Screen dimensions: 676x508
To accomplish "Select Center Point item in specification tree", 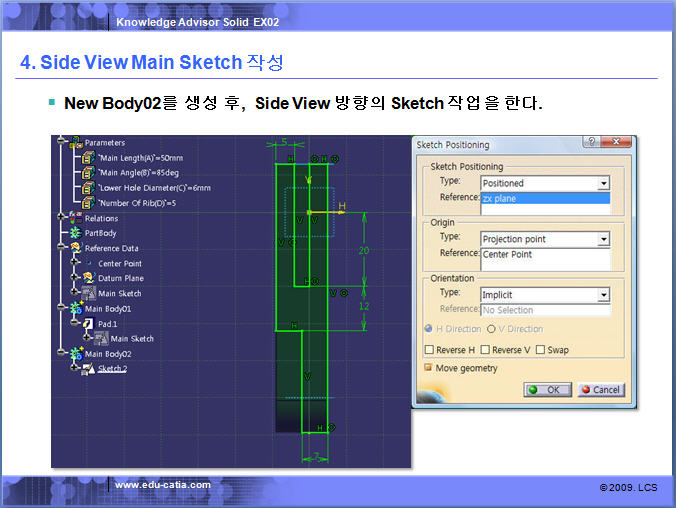I will point(119,264).
